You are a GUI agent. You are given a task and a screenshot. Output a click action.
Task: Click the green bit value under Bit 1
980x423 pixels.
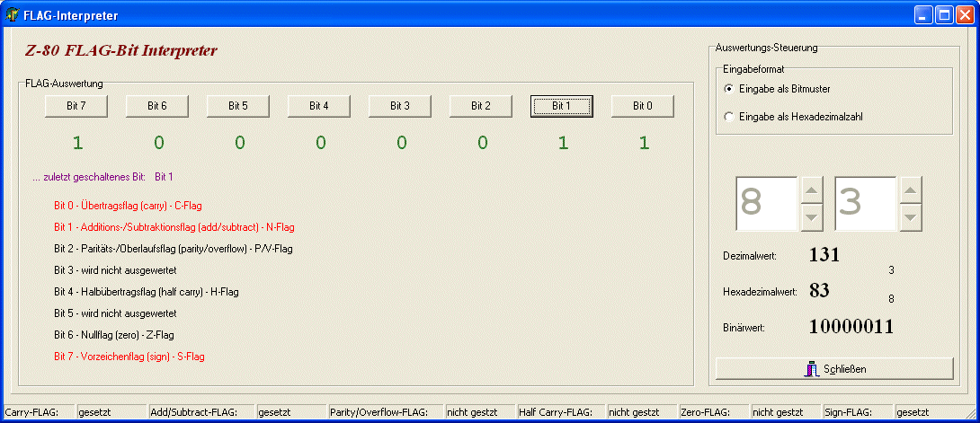563,143
